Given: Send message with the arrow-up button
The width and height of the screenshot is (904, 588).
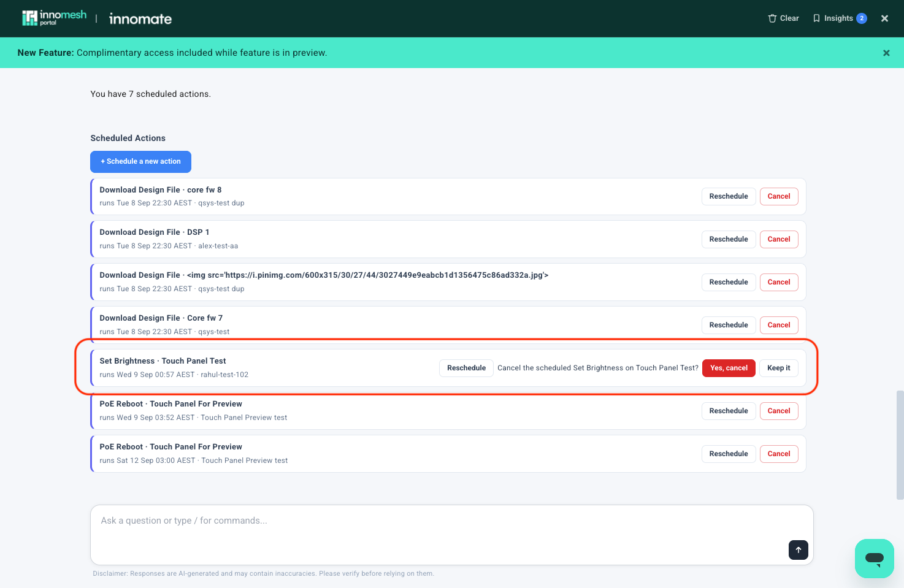Looking at the screenshot, I should [x=798, y=550].
